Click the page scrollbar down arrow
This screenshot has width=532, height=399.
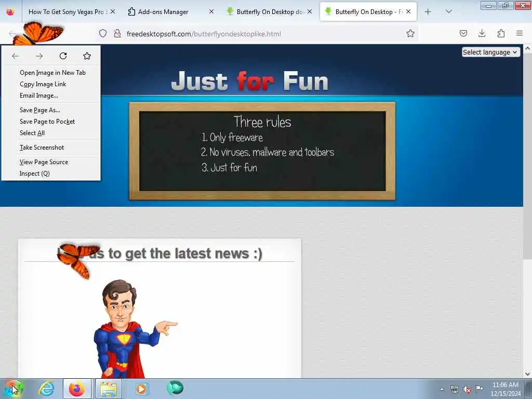tap(528, 374)
